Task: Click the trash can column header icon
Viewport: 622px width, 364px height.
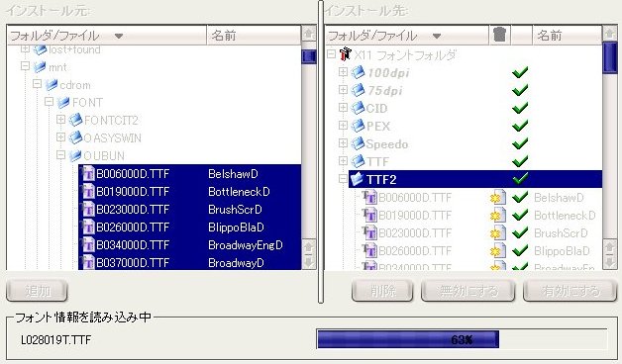Action: (500, 35)
